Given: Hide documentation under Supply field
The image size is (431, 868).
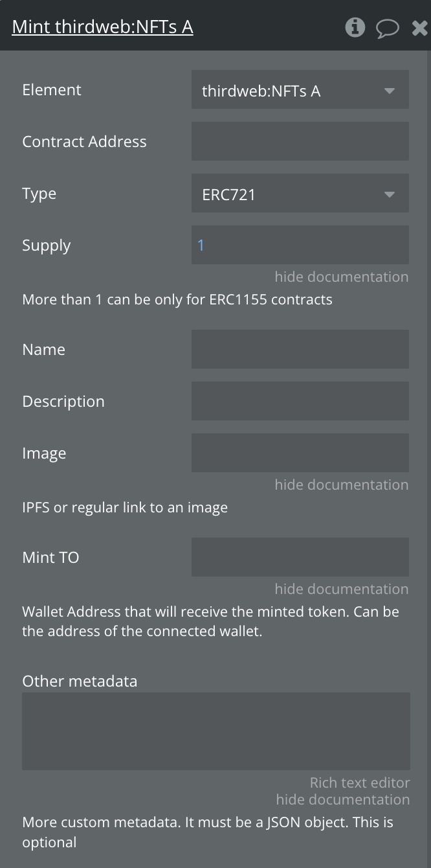Looking at the screenshot, I should pos(341,277).
